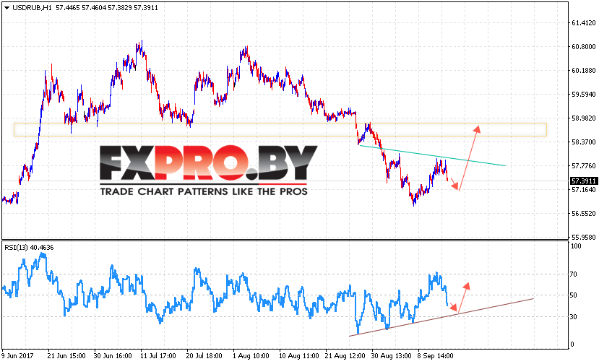Image resolution: width=599 pixels, height=364 pixels.
Task: Click the 30 Aug 13:00 time label
Action: click(x=391, y=356)
